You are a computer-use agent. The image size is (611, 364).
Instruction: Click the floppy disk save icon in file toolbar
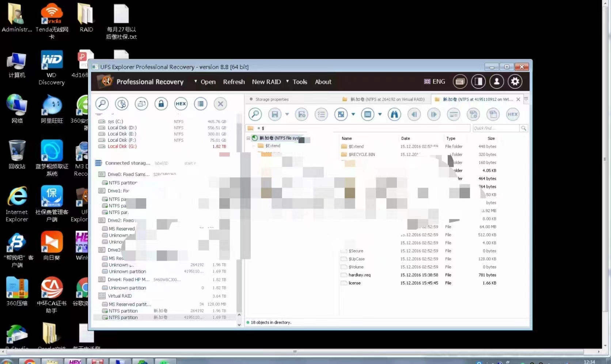275,114
